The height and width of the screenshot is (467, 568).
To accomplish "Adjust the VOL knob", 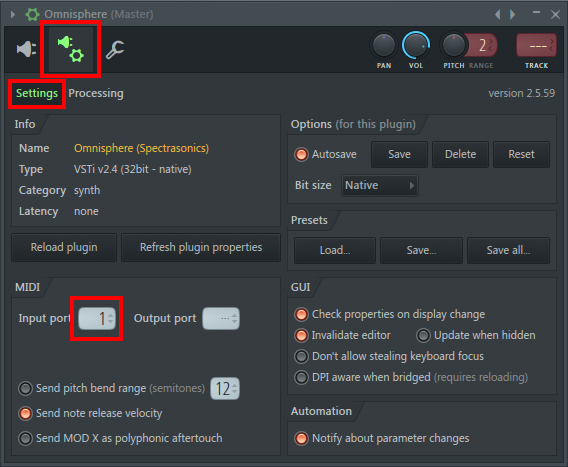I will tap(416, 45).
